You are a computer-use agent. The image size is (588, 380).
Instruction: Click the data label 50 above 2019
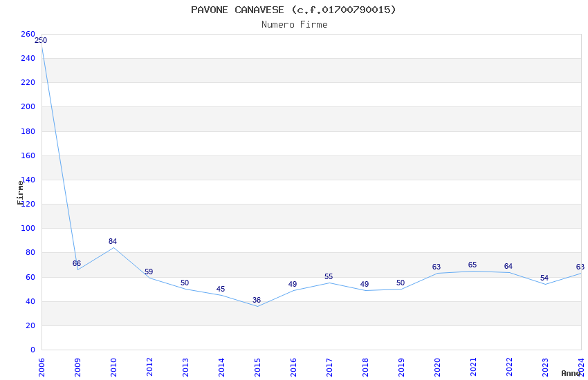click(401, 283)
